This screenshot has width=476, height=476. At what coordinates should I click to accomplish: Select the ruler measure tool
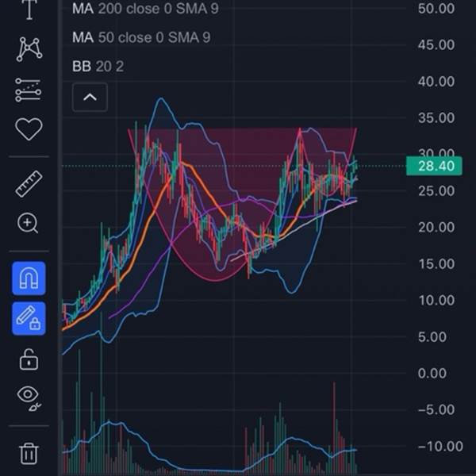coord(29,184)
